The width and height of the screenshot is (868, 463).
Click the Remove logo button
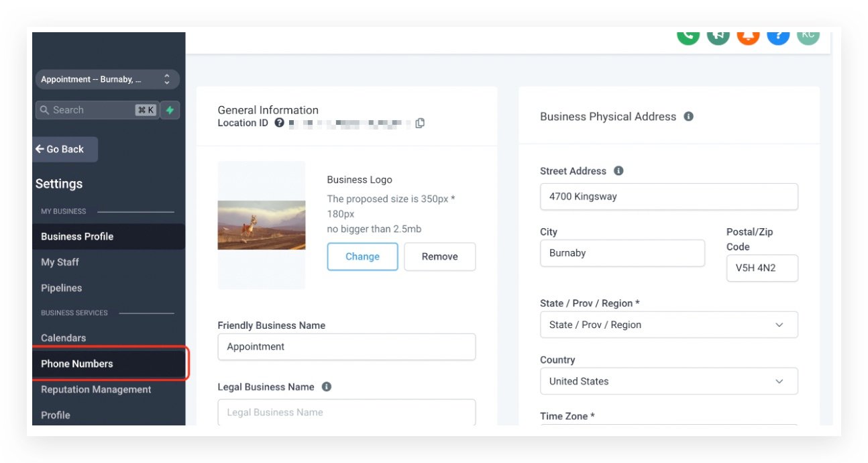coord(439,257)
